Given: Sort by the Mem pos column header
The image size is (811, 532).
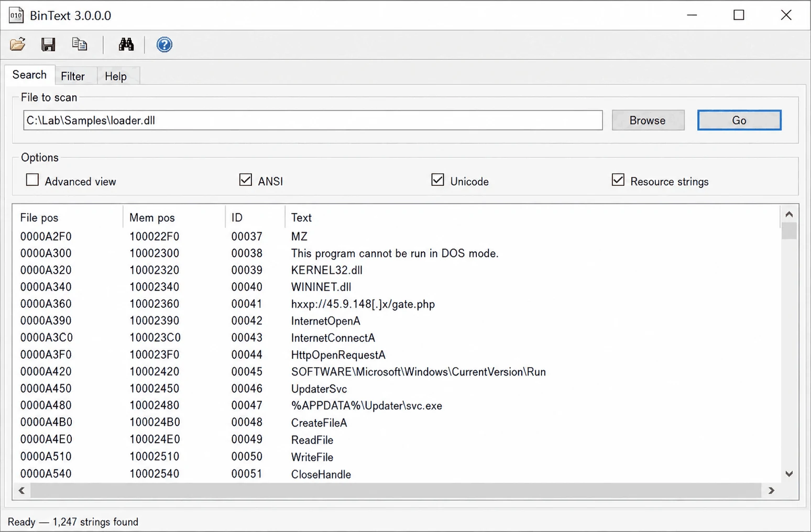Looking at the screenshot, I should coord(174,217).
